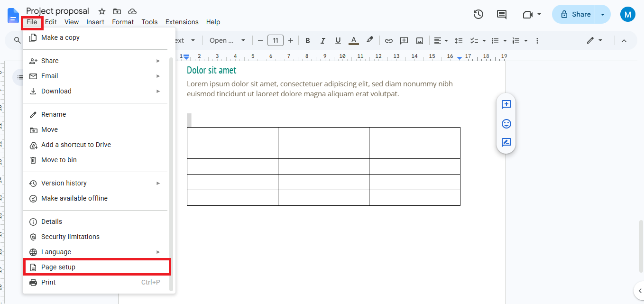Open the Extensions menu
The image size is (644, 304).
pos(182,22)
